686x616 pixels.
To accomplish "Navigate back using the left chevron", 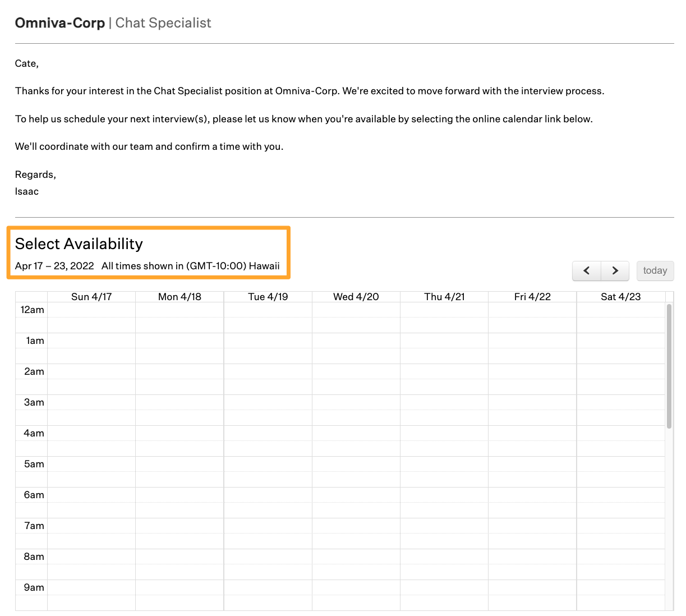I will click(x=586, y=270).
